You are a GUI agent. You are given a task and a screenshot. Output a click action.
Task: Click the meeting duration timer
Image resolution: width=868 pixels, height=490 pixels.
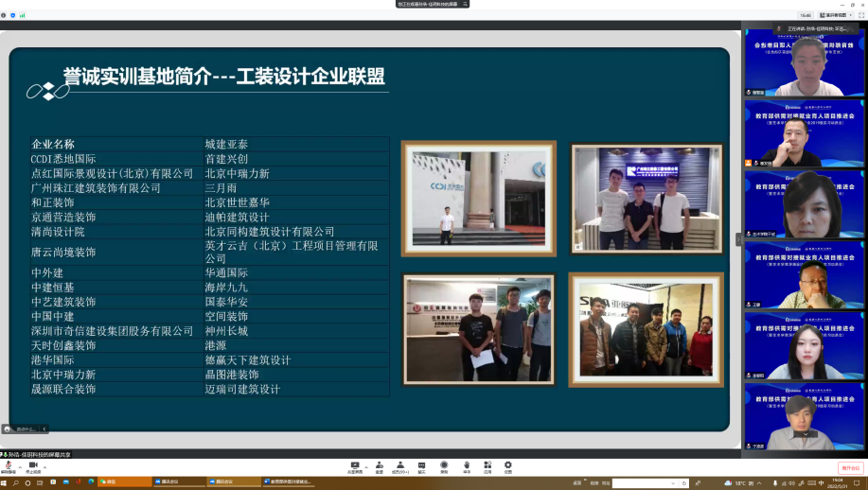click(806, 15)
